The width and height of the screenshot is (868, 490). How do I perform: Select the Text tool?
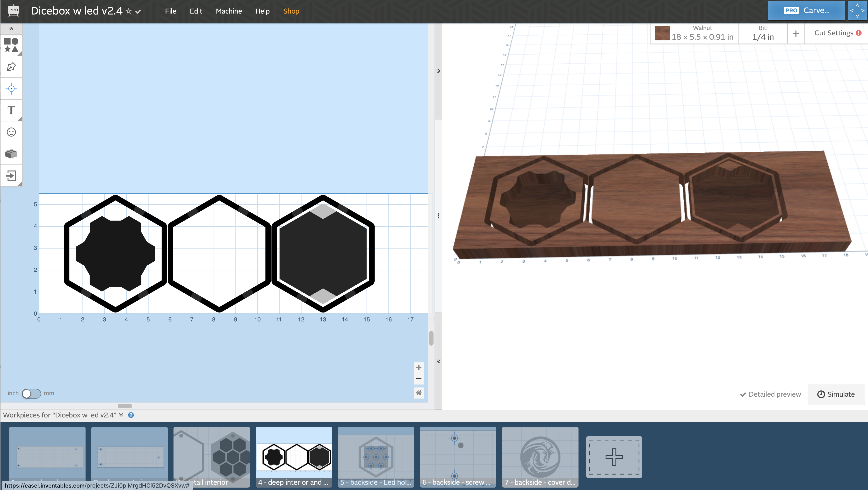coord(11,110)
